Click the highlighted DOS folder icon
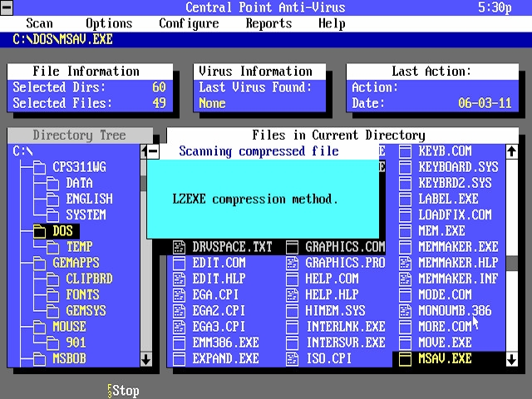Viewport: 532px width, 399px height. (x=40, y=231)
